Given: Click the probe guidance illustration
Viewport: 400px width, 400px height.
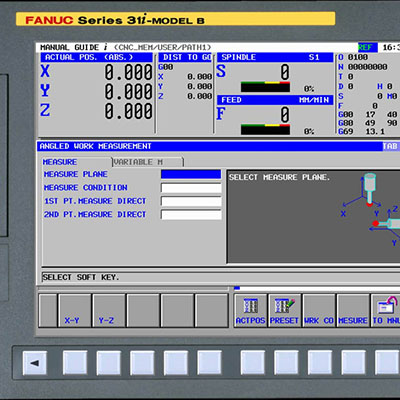Looking at the screenshot, I should pos(372,208).
